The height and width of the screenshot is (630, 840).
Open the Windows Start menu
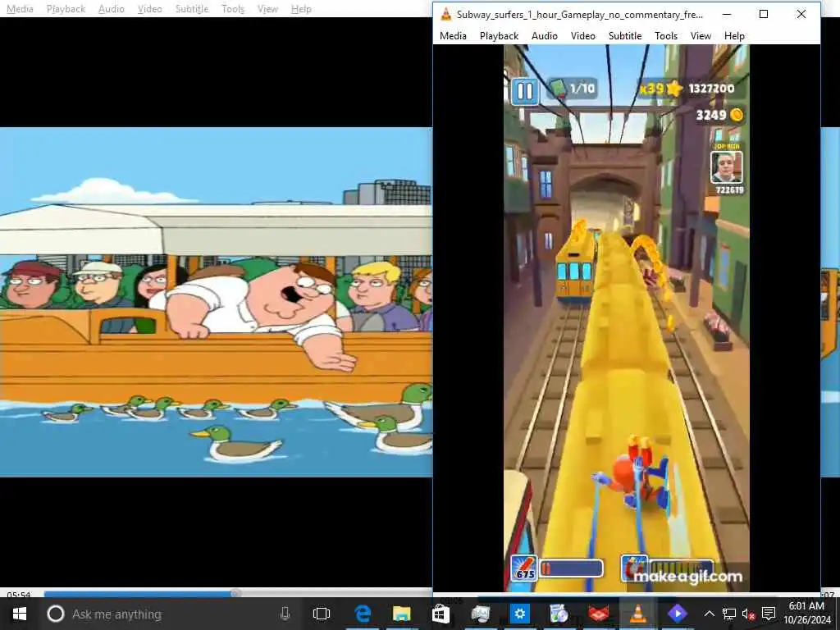(20, 614)
